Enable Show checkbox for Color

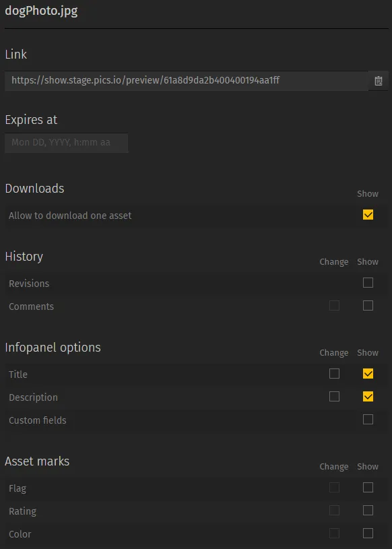click(368, 534)
